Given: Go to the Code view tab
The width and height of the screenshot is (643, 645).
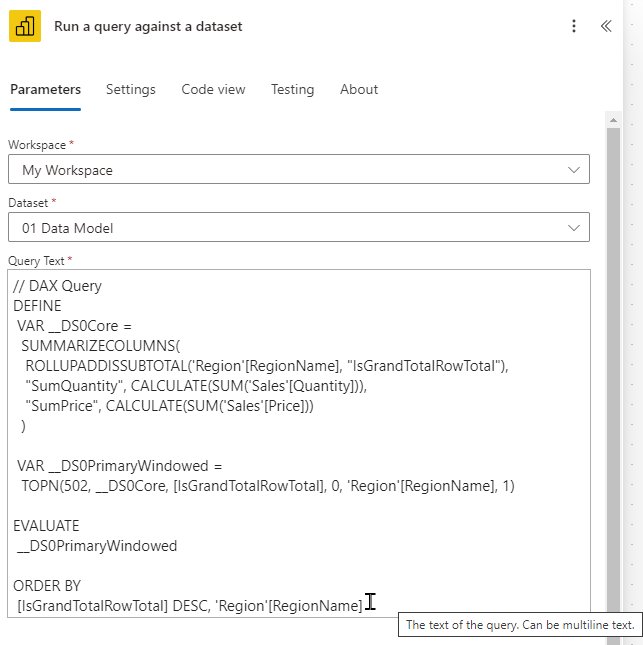Looking at the screenshot, I should point(213,89).
